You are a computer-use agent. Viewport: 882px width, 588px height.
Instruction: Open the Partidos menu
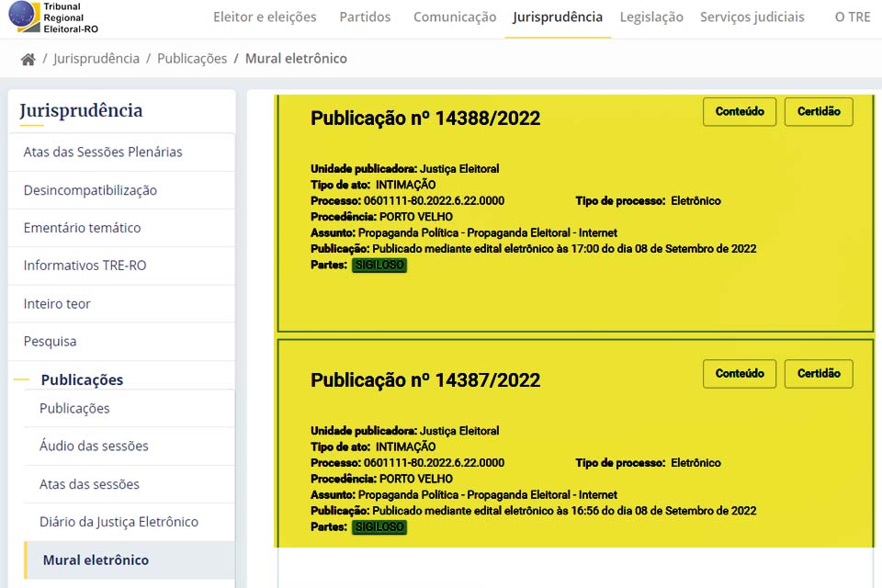pos(365,17)
